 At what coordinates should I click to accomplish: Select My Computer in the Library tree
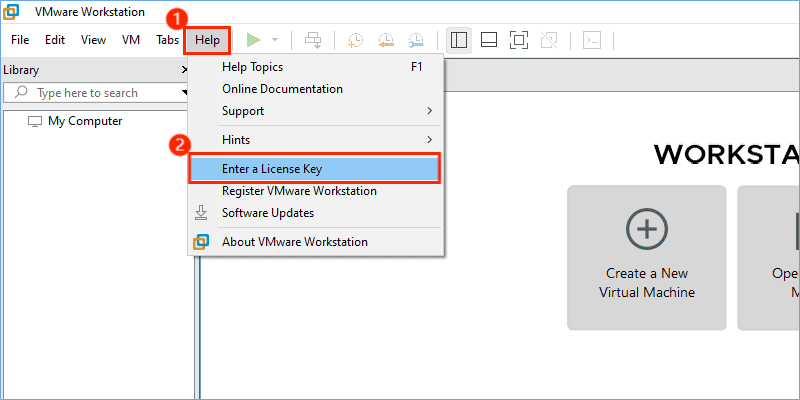pos(85,121)
